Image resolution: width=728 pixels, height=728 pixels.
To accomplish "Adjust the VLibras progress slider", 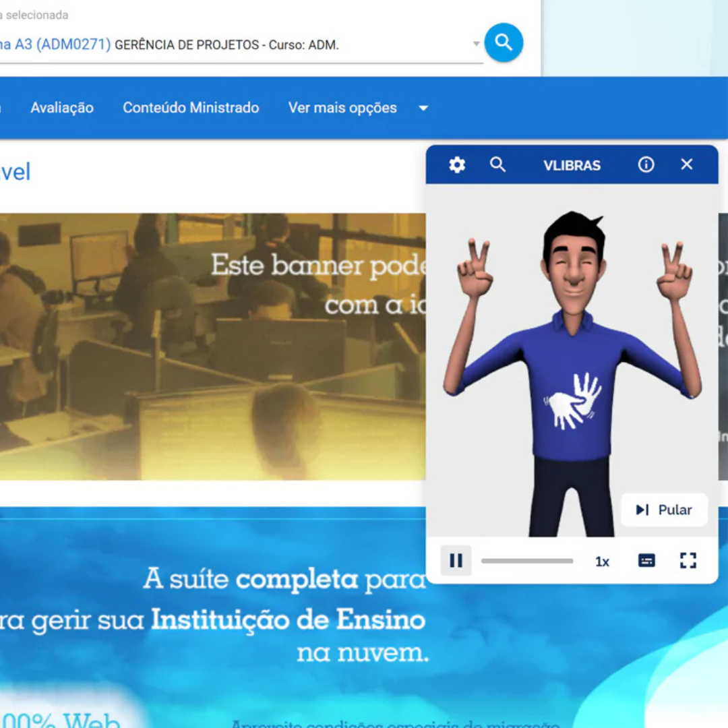I will pyautogui.click(x=527, y=561).
